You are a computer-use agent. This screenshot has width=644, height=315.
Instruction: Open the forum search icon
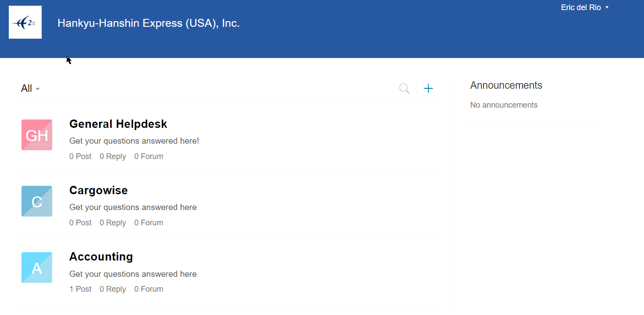(404, 89)
